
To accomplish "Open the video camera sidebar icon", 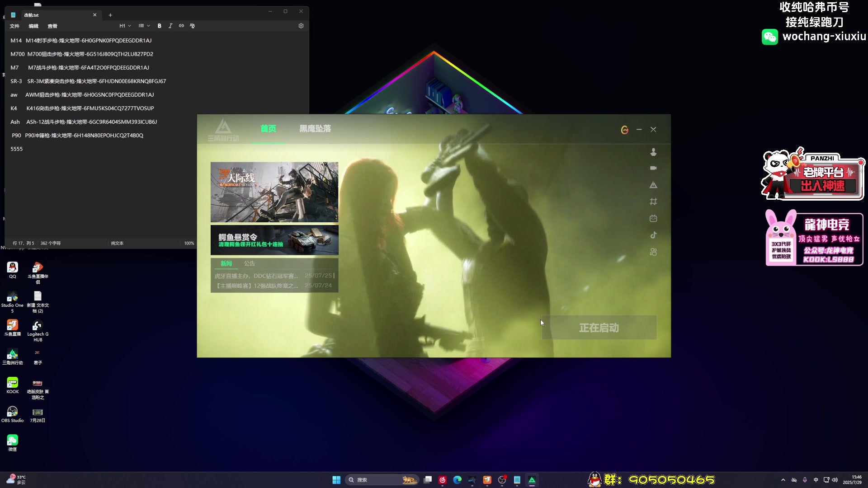I will (653, 168).
